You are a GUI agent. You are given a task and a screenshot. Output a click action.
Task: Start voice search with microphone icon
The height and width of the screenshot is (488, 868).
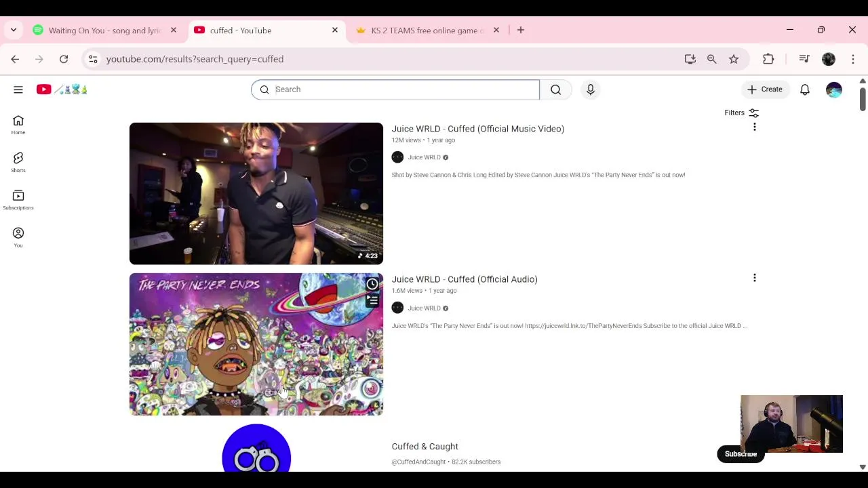pos(590,89)
